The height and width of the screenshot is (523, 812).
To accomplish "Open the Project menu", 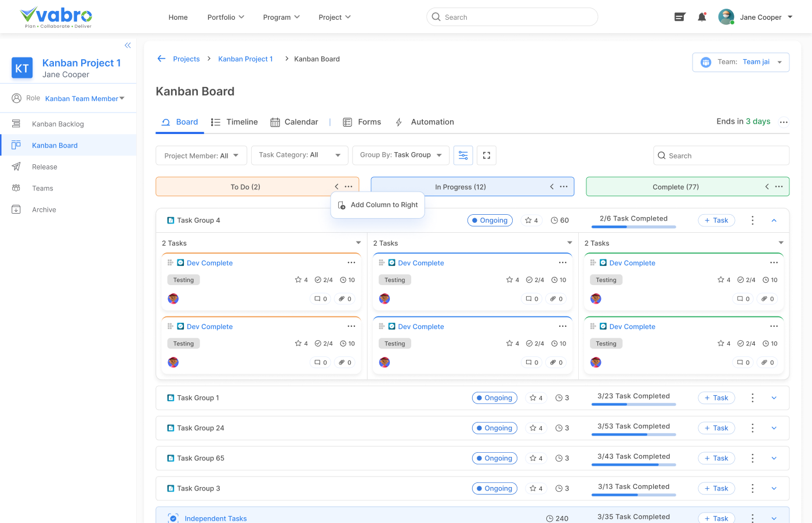I will [x=335, y=17].
